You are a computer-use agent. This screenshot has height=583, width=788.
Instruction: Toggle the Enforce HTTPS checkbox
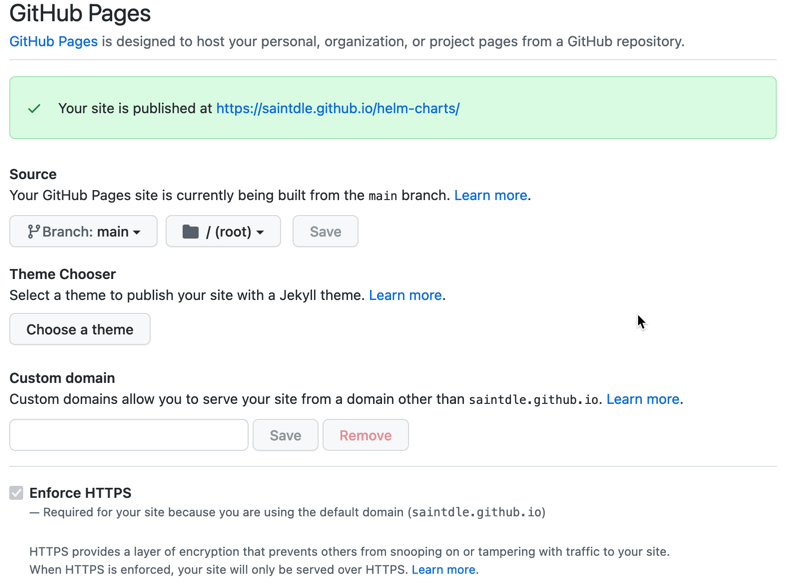[16, 493]
